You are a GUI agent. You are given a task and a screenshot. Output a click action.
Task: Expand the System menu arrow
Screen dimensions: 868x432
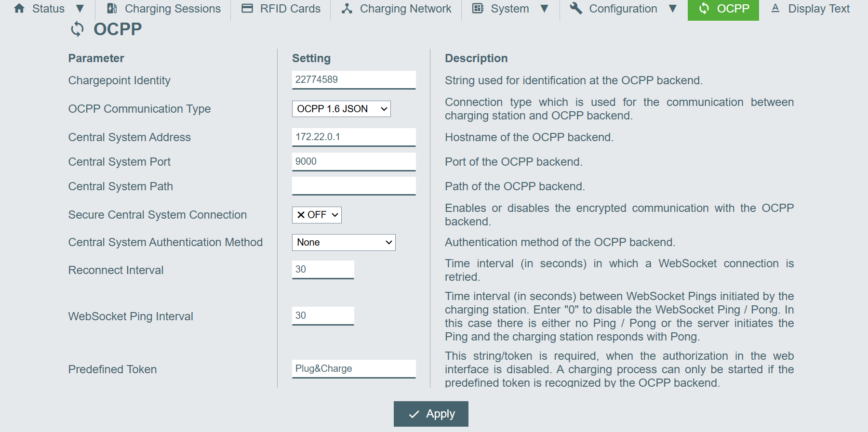tap(545, 9)
